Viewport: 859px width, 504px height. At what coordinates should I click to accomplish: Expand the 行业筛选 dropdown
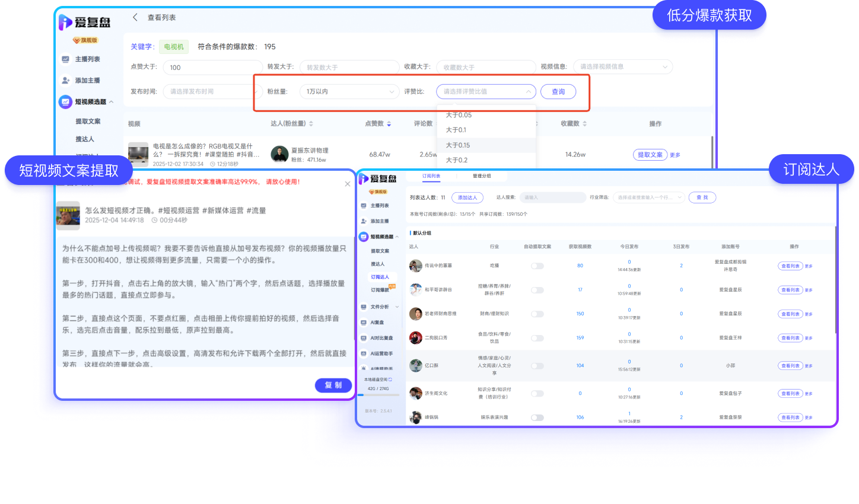click(x=648, y=197)
